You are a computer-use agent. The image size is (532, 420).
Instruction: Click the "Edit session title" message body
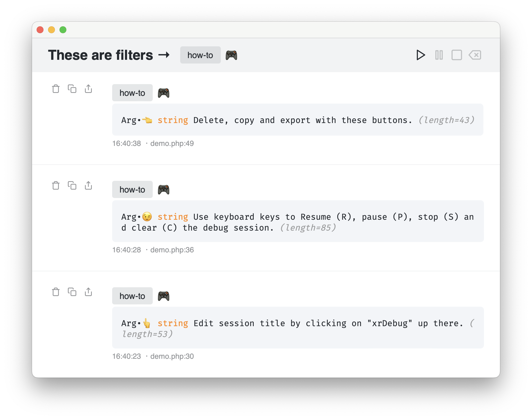click(x=297, y=328)
